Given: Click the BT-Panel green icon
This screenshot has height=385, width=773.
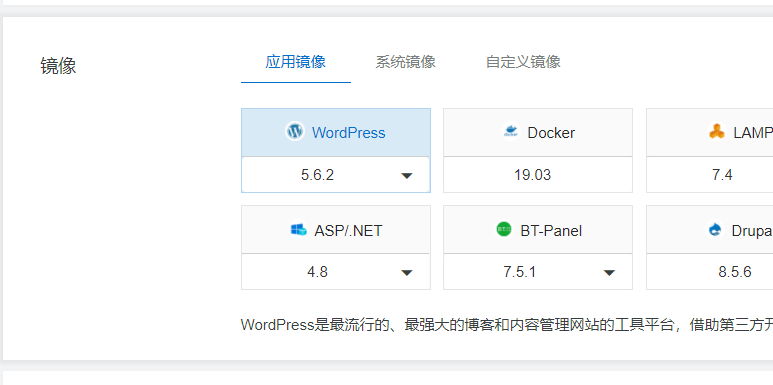Looking at the screenshot, I should click(x=504, y=230).
